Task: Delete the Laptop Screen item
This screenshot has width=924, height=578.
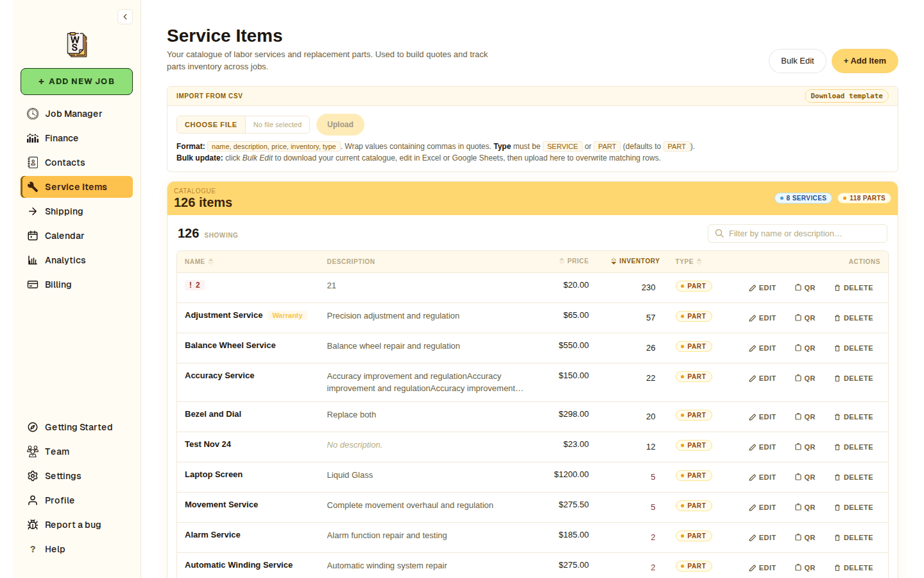Action: [x=853, y=477]
